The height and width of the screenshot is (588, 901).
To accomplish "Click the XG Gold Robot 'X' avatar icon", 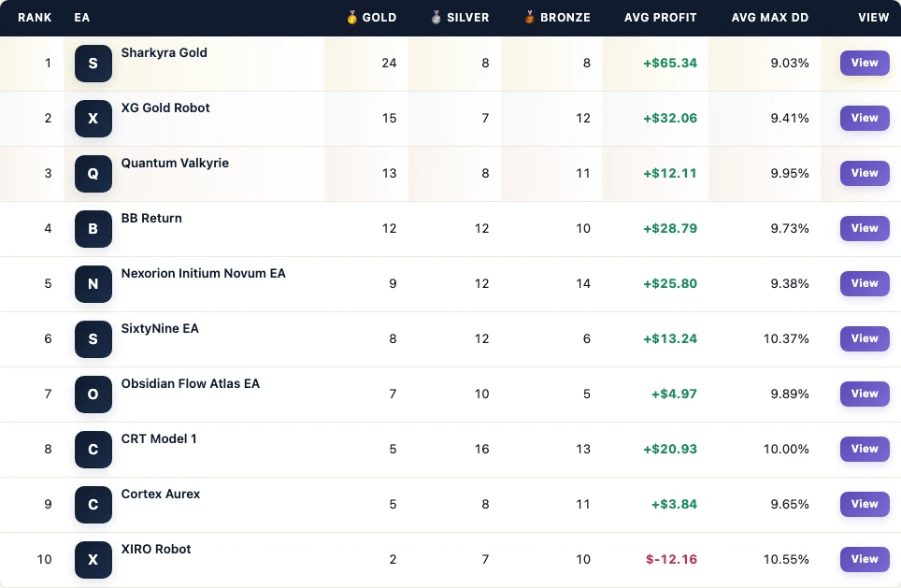I will 93,119.
